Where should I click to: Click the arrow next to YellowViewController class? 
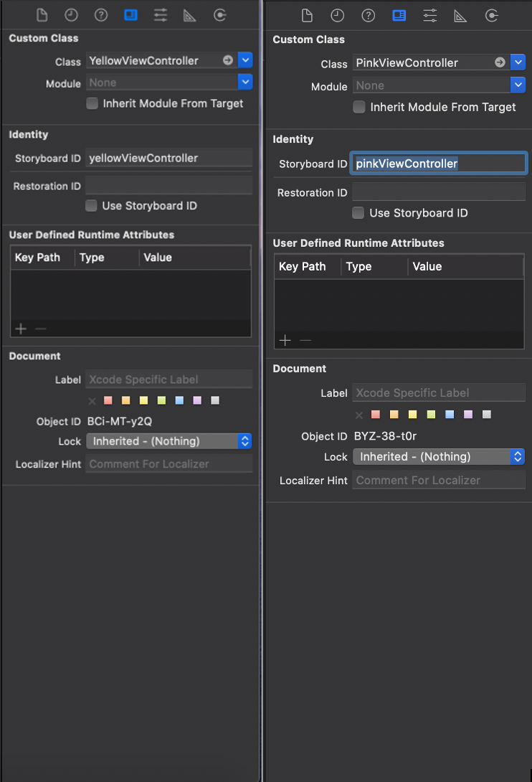[227, 61]
